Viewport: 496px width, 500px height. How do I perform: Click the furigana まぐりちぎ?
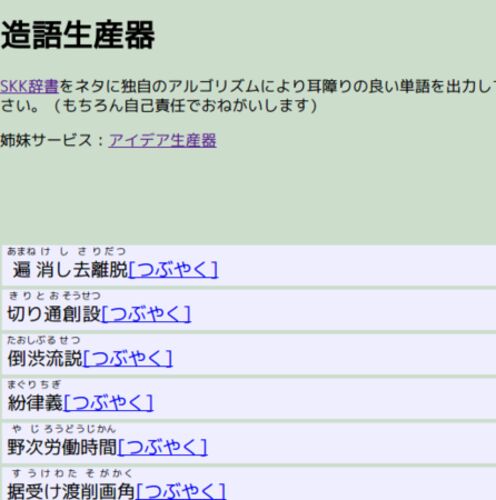(34, 384)
